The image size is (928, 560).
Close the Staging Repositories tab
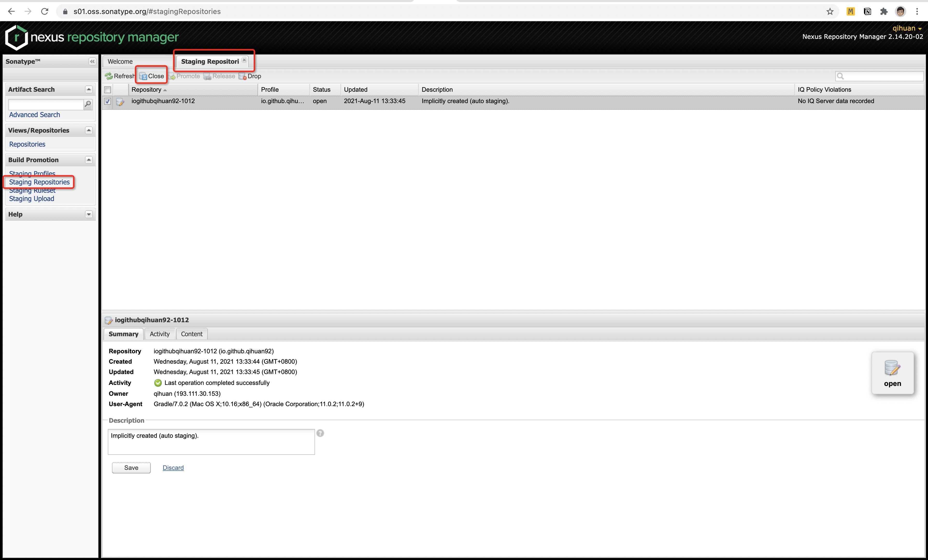coord(244,60)
